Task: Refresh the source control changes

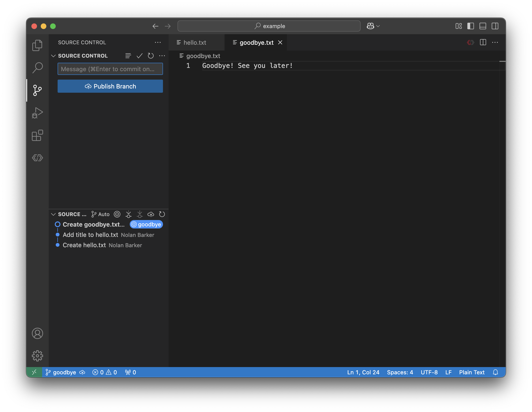Action: pos(151,56)
